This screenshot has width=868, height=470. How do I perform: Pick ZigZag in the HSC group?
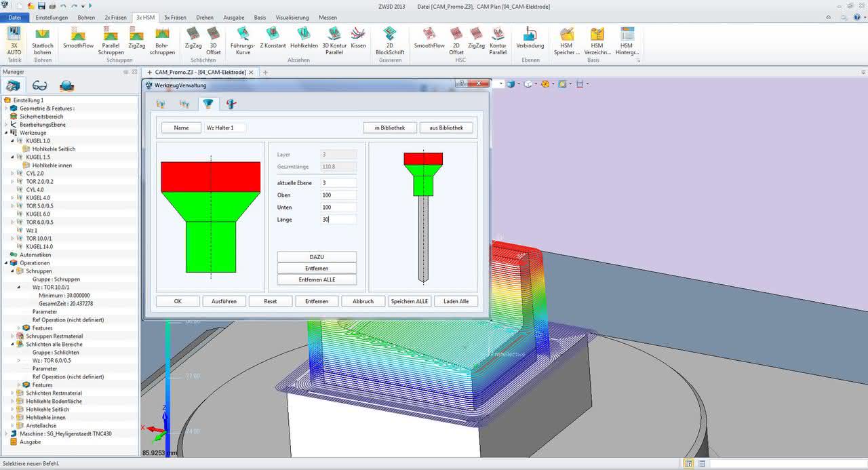(x=477, y=39)
